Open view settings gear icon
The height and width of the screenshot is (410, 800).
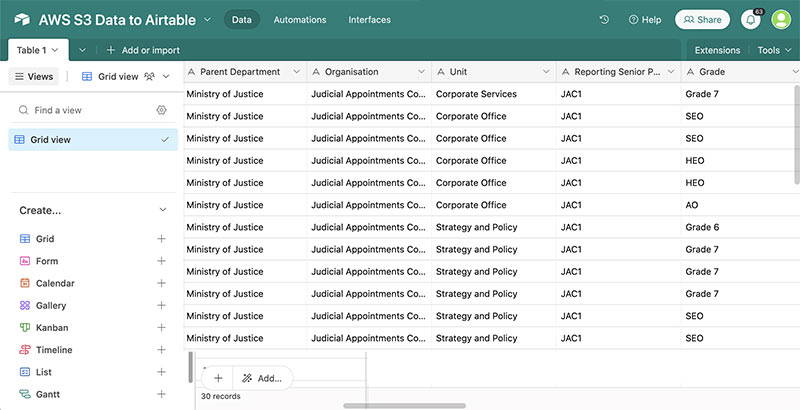click(x=162, y=110)
